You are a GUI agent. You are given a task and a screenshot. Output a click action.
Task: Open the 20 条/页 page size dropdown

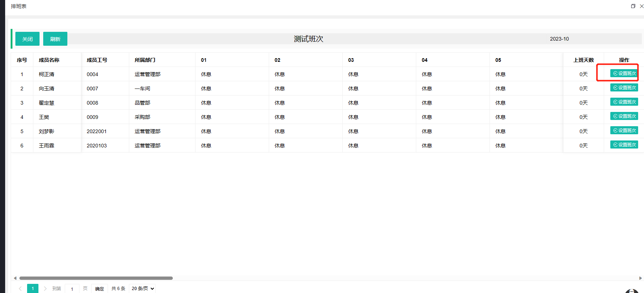(142, 289)
